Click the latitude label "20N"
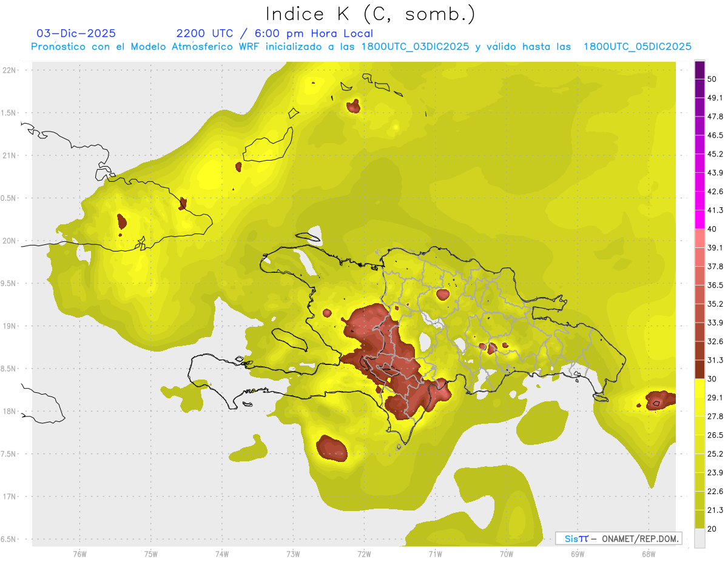 click(x=9, y=241)
